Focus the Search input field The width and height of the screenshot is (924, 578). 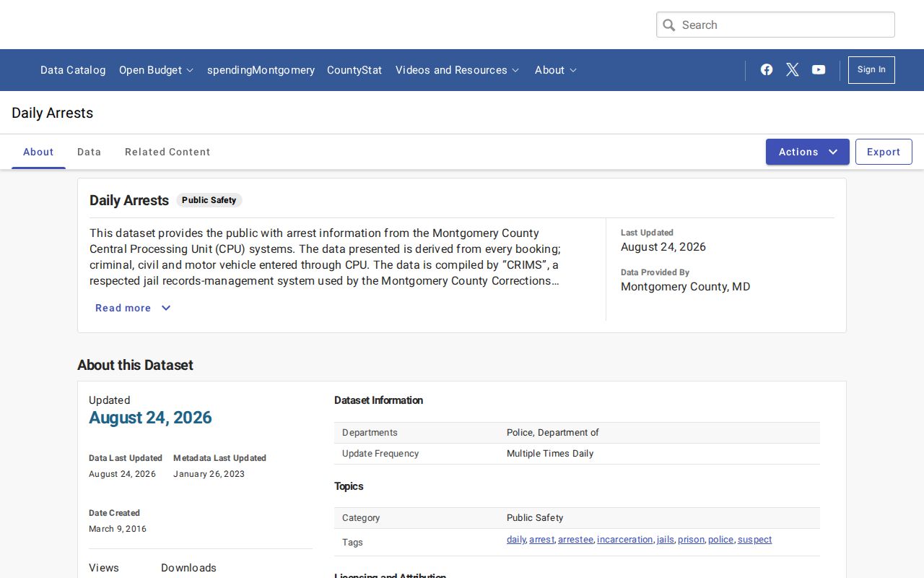point(775,25)
